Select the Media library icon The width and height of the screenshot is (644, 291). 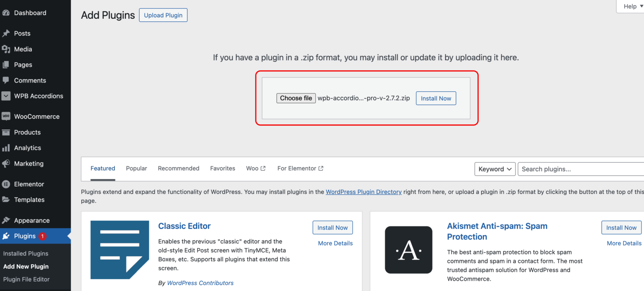6,49
